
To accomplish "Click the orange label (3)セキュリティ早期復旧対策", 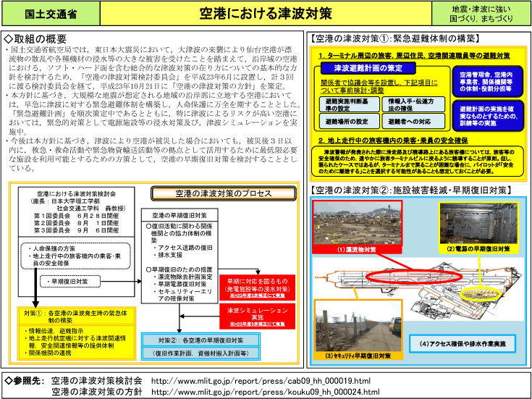I will (358, 356).
